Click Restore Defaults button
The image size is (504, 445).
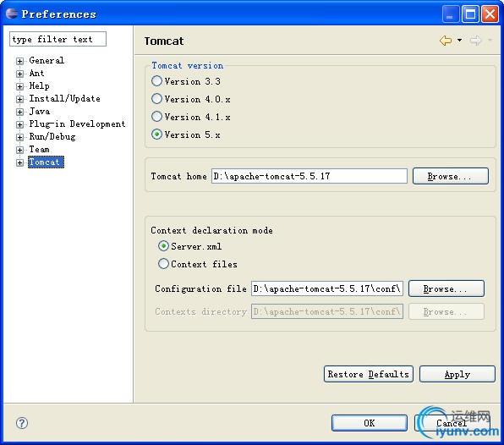click(369, 374)
